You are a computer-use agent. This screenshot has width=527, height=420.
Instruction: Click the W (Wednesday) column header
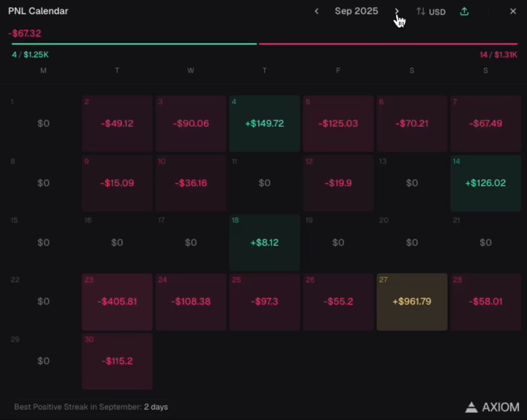pos(191,71)
